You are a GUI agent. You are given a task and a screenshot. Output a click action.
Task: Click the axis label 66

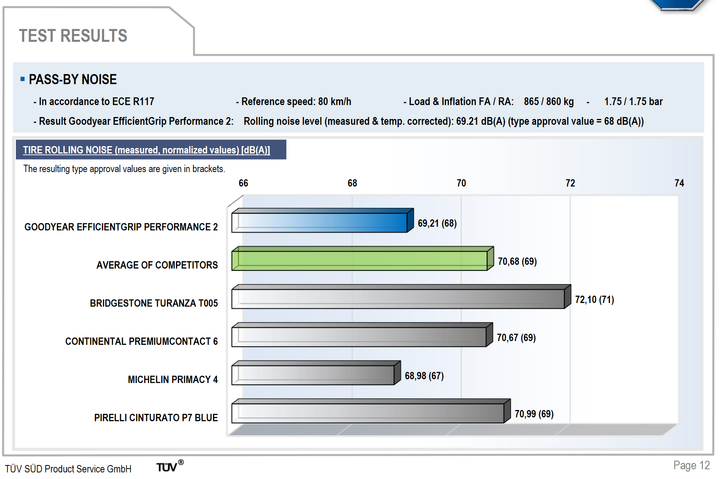point(243,183)
